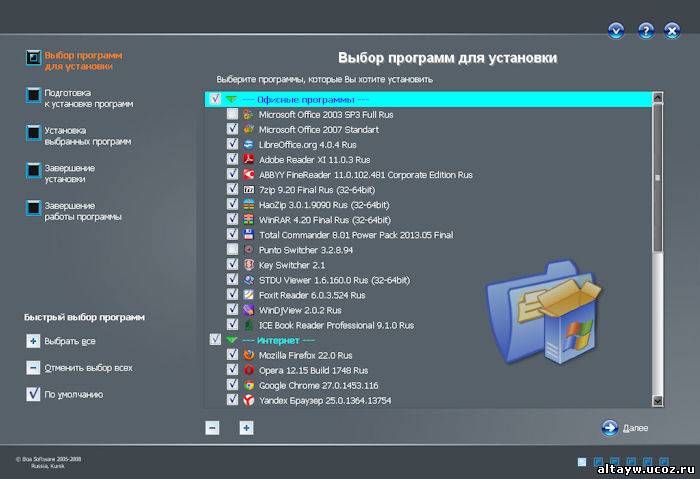Click the scrollbar down arrow

pos(657,400)
